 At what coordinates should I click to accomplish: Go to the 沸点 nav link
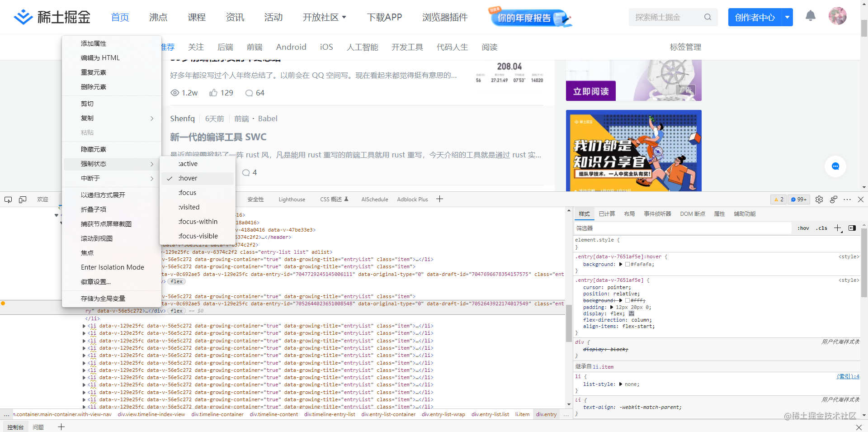pos(158,17)
